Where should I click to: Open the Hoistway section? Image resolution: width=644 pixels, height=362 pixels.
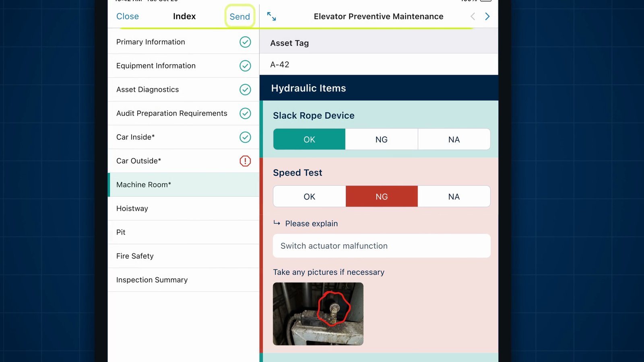184,208
